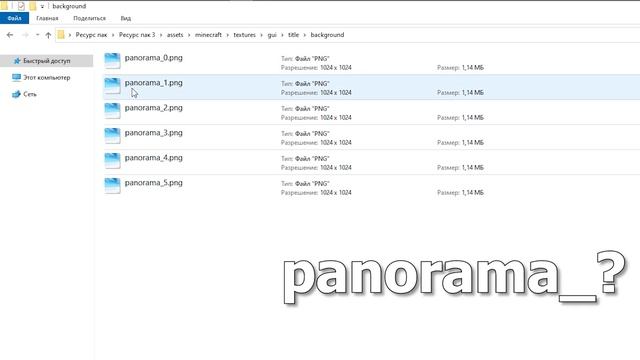
Task: Click the background breadcrumb segment
Action: pos(327,35)
